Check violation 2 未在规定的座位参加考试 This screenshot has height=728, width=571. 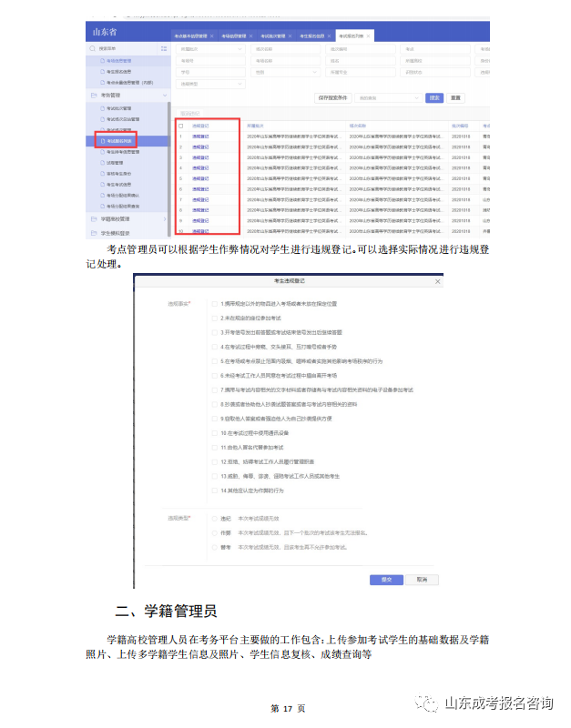click(214, 318)
